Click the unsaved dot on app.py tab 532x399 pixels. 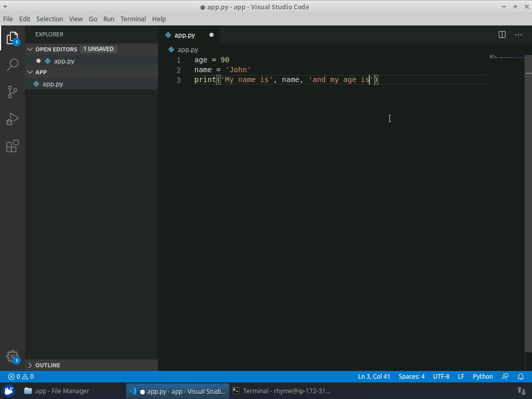click(211, 35)
